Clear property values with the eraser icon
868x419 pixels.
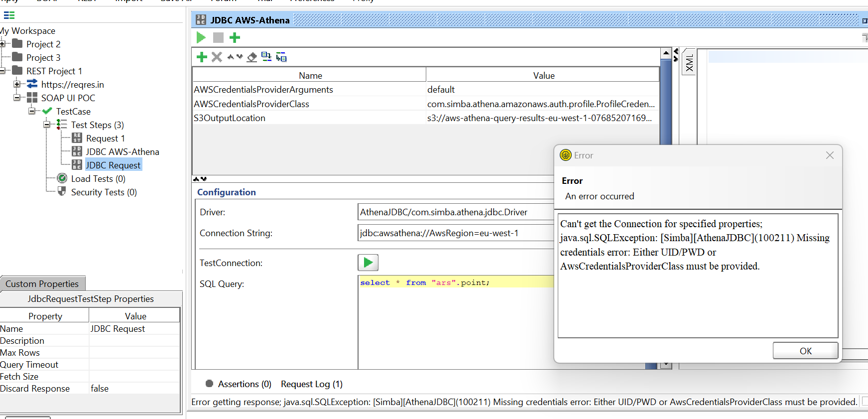[x=252, y=57]
